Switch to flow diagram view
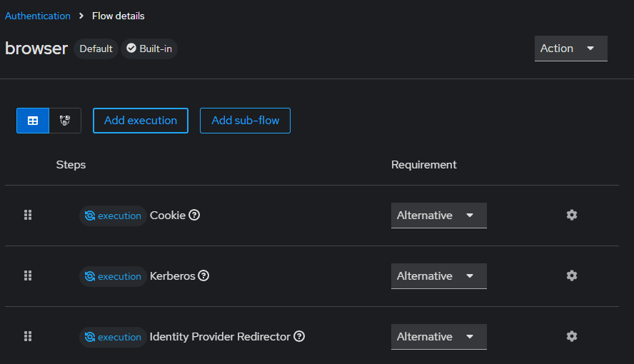Viewport: 634px width, 364px height. pos(65,121)
